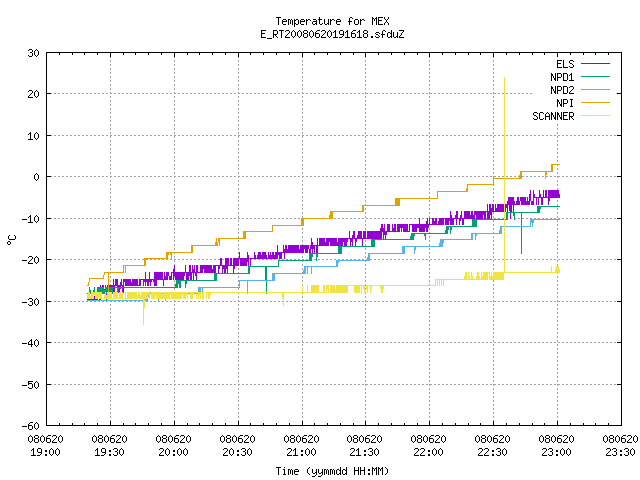Click the y-axis label -50
640x480 pixels.
coord(31,384)
